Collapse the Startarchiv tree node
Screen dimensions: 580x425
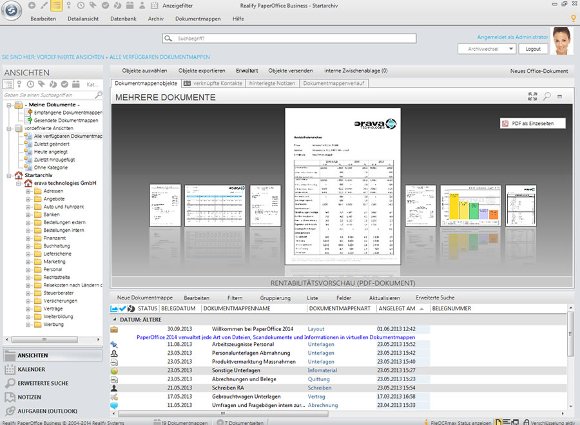point(9,175)
